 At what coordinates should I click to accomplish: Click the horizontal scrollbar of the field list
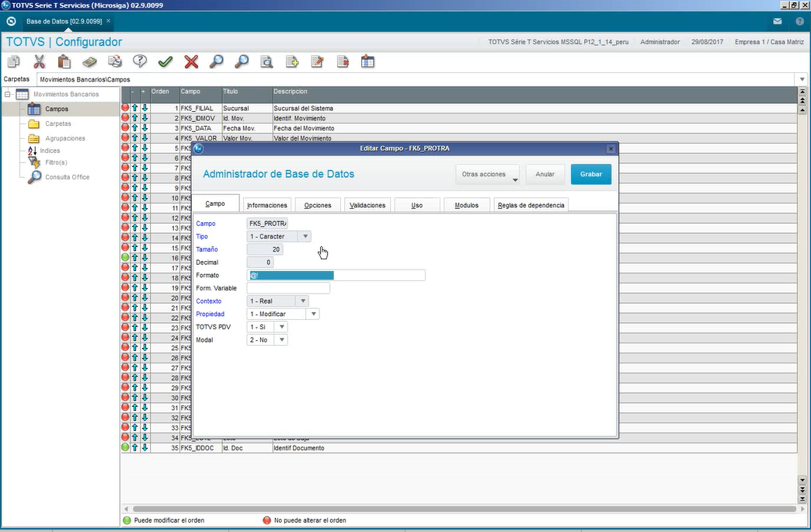(x=464, y=509)
